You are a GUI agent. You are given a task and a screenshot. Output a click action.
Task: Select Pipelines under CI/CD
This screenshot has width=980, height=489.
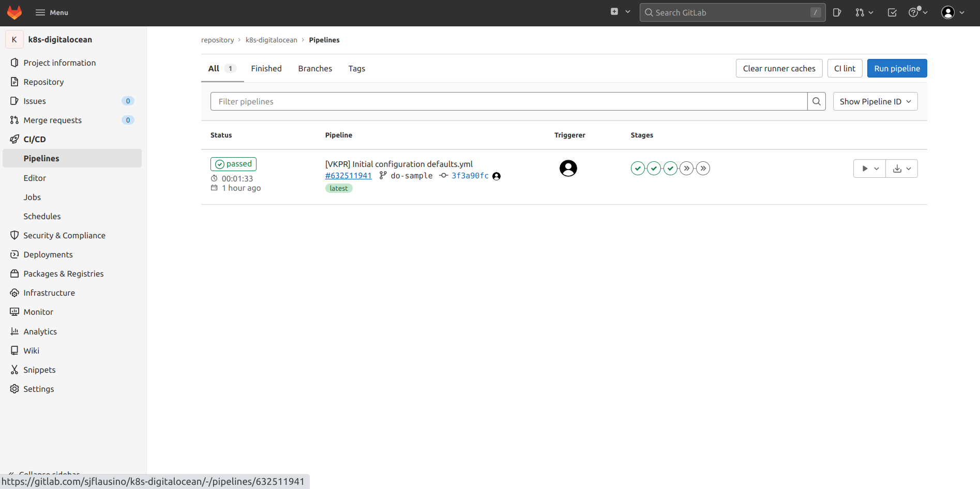pos(72,158)
